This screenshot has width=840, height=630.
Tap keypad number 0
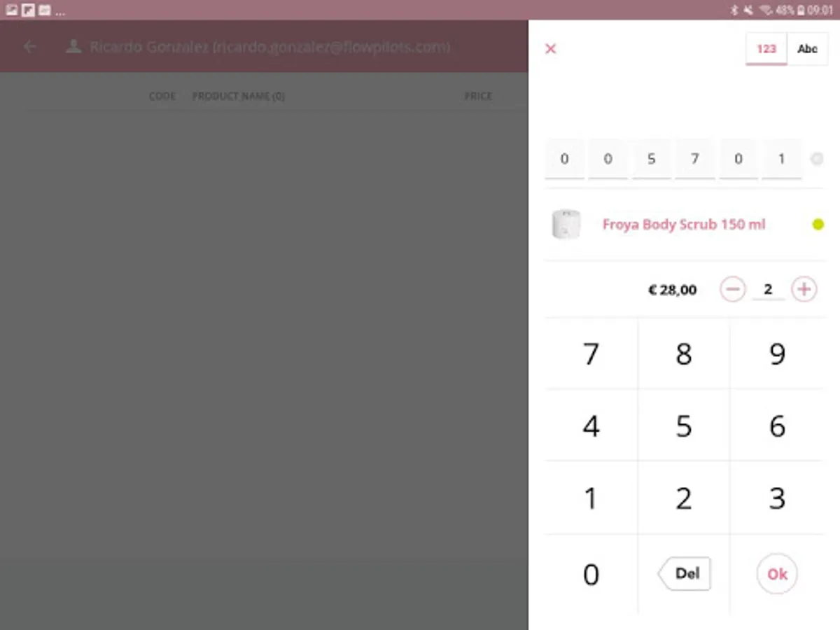pyautogui.click(x=591, y=575)
